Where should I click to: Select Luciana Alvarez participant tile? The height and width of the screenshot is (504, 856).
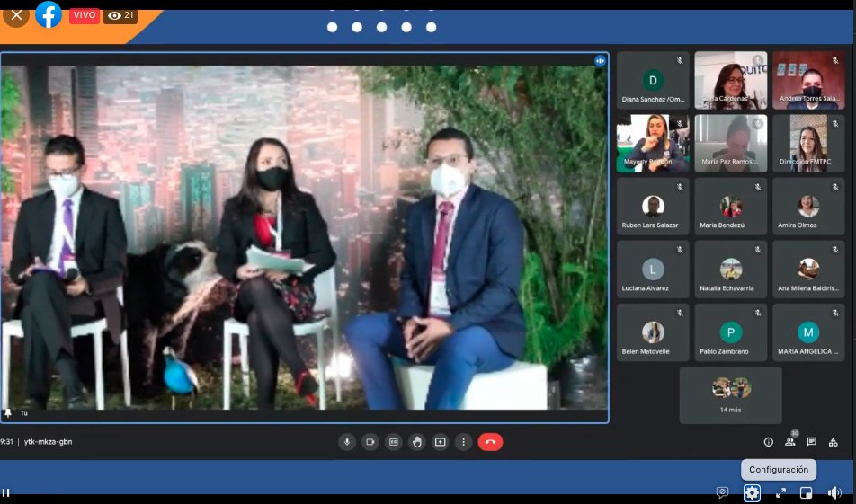pyautogui.click(x=653, y=270)
